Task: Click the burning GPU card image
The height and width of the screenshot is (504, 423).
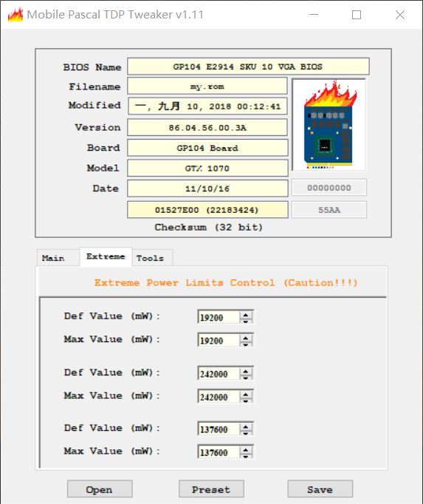Action: [329, 125]
